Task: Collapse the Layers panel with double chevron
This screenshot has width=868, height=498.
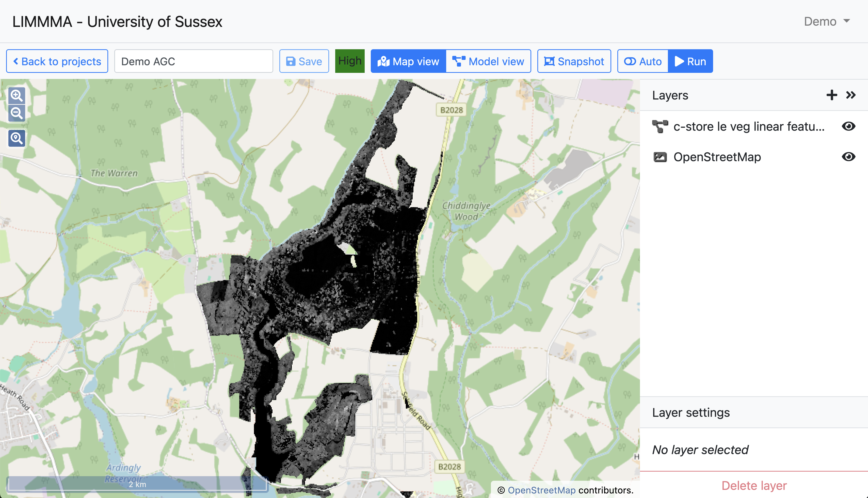Action: tap(851, 95)
